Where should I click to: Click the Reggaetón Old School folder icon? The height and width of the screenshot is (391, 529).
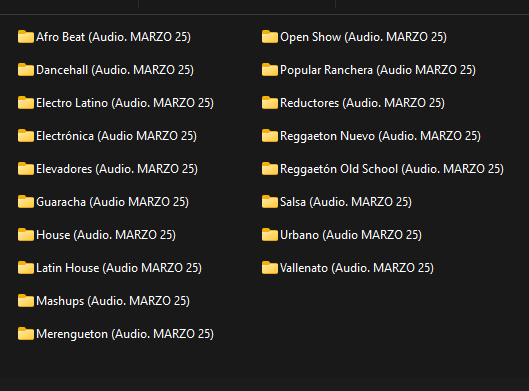pos(270,169)
